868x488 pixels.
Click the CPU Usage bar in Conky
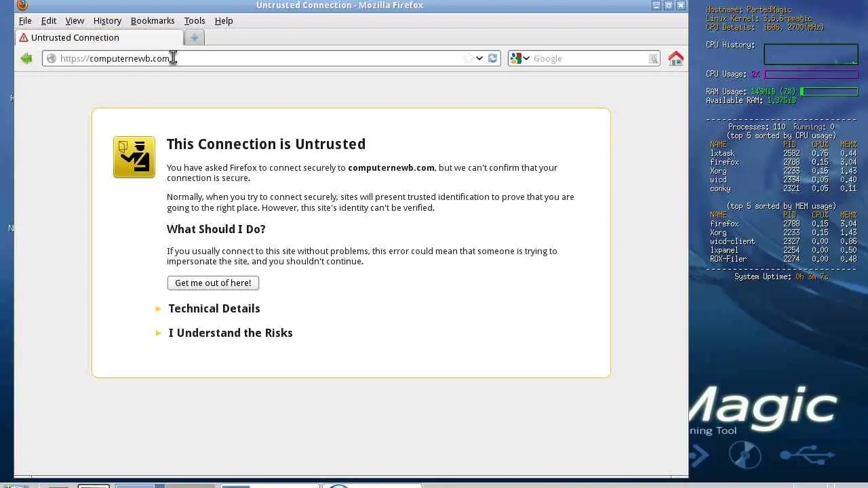pos(811,75)
